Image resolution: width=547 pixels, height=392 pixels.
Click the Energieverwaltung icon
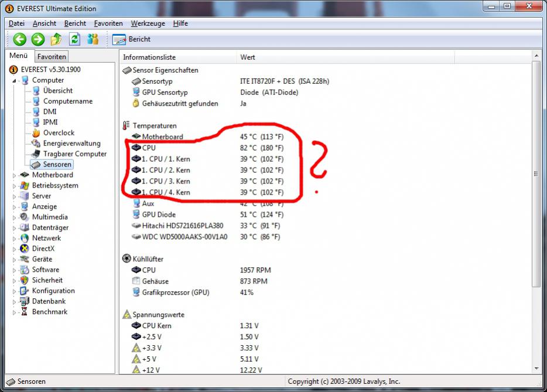click(x=36, y=144)
